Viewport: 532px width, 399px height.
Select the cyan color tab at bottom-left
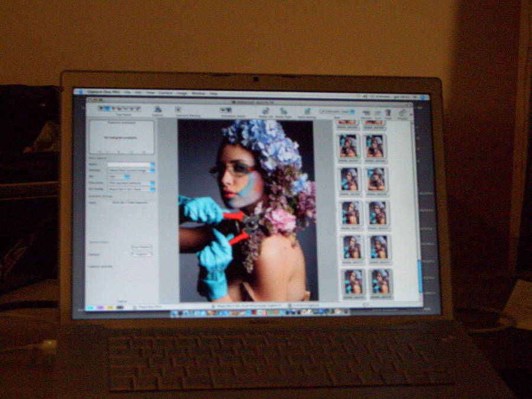coord(90,307)
